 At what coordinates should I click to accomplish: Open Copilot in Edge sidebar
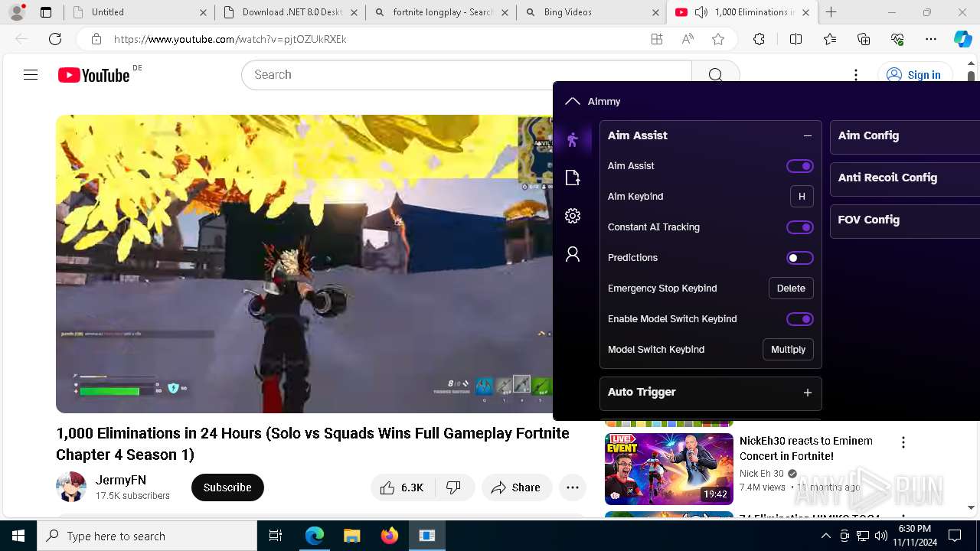click(x=962, y=39)
